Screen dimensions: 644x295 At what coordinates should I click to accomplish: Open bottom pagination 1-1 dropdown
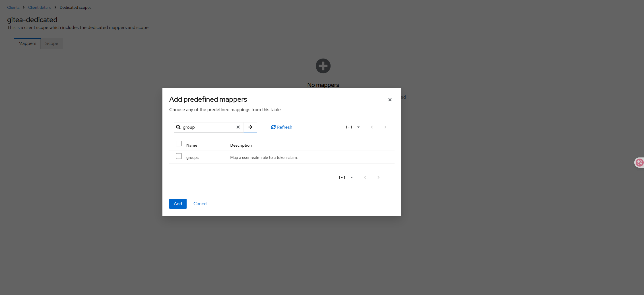click(346, 177)
